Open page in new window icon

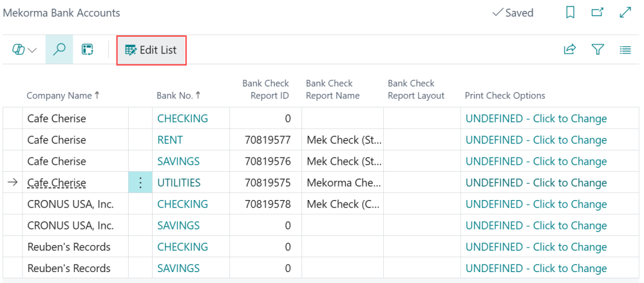pyautogui.click(x=597, y=13)
